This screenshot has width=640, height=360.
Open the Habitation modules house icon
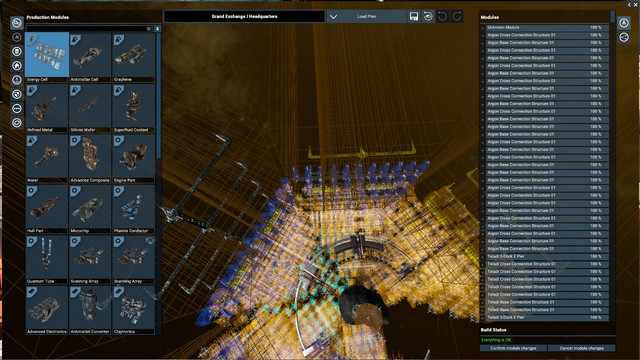17,66
